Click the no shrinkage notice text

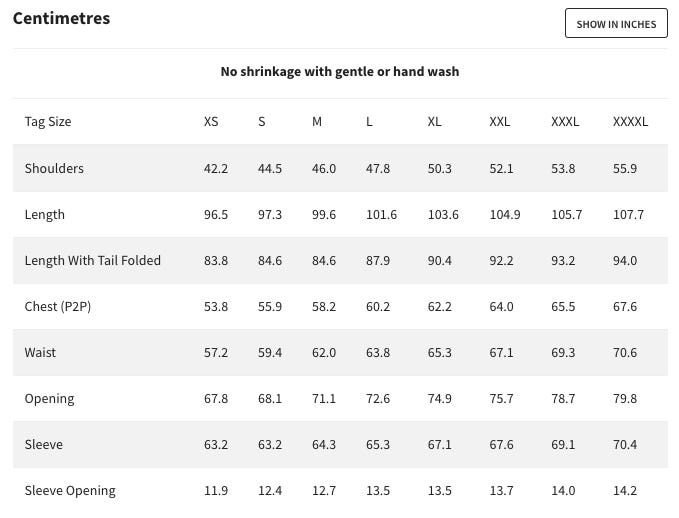tap(339, 72)
